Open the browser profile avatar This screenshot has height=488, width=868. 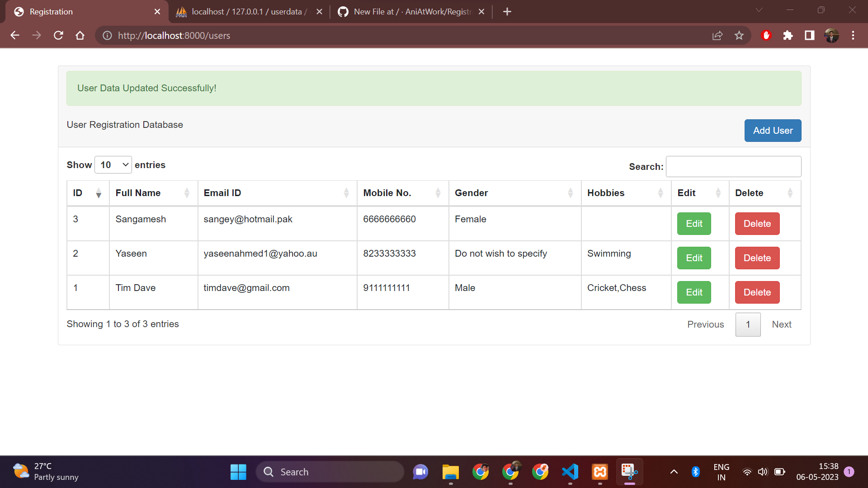(831, 35)
